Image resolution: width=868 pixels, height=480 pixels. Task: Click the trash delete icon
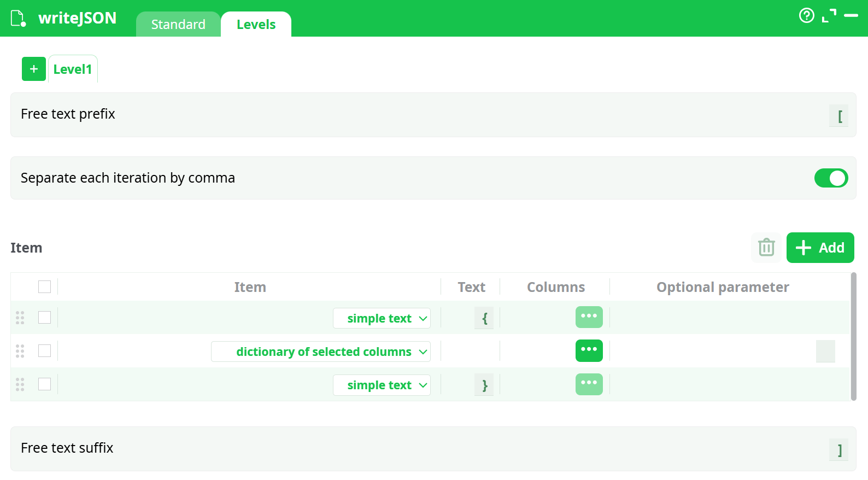[x=766, y=248]
